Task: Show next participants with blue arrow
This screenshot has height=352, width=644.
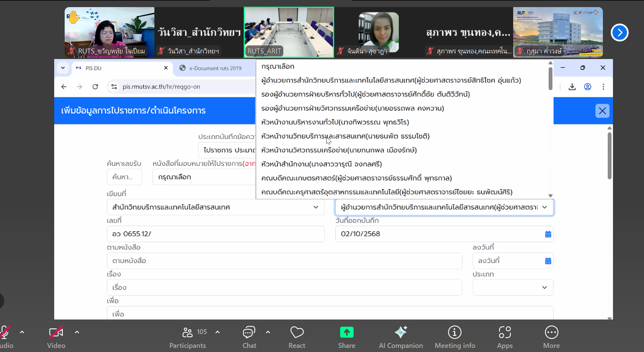Action: coord(619,33)
